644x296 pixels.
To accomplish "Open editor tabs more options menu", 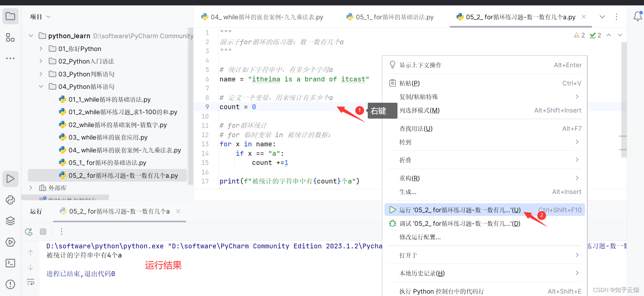I will (616, 17).
